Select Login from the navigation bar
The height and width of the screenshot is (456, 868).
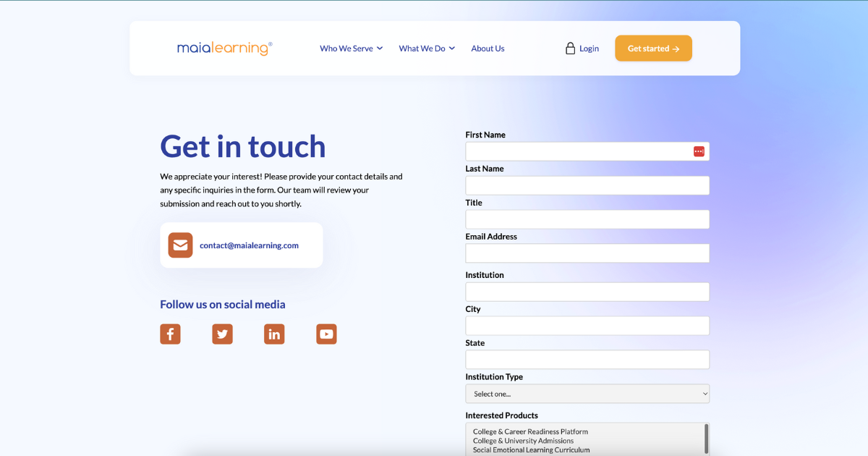[x=588, y=48]
